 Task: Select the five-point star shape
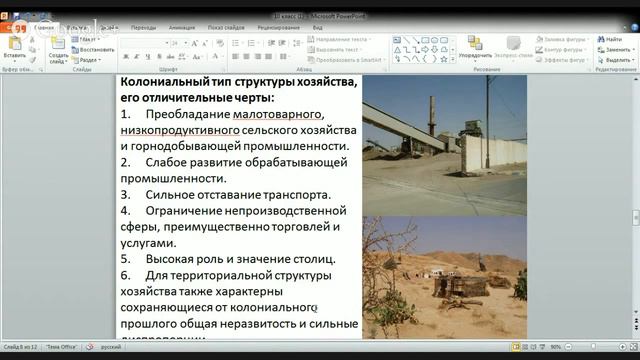[444, 60]
